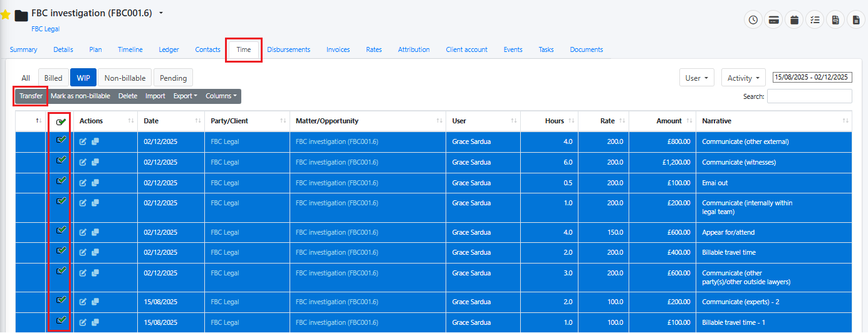Uncheck the Communicate (internally within legal team) checkbox
The image size is (868, 333).
click(61, 202)
